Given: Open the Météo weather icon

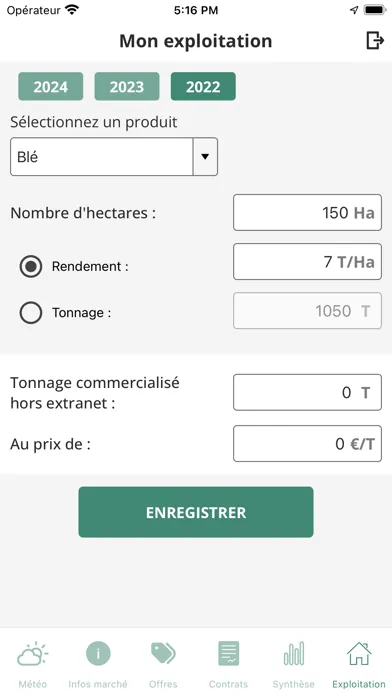Looking at the screenshot, I should (32, 654).
